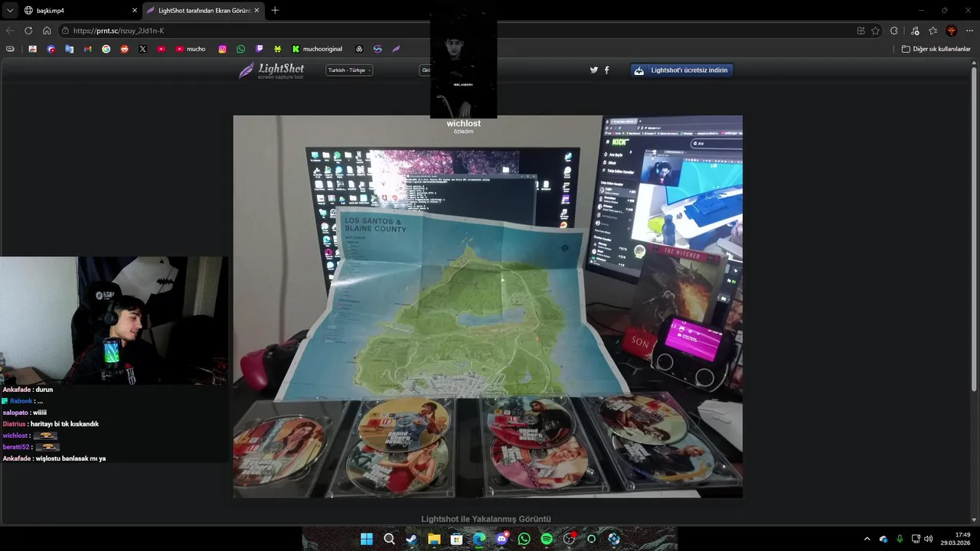
Task: Show hidden system tray icons chevron
Action: tap(867, 539)
